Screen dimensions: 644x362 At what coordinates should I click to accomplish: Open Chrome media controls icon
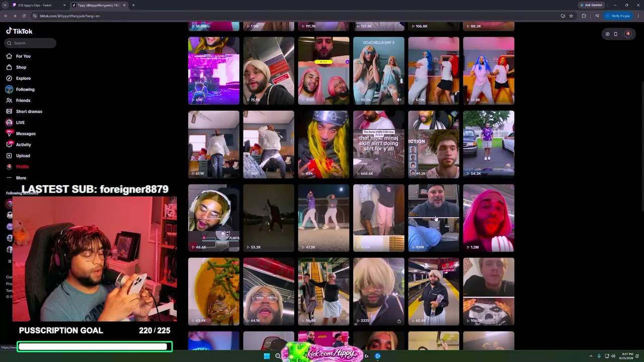[x=597, y=16]
